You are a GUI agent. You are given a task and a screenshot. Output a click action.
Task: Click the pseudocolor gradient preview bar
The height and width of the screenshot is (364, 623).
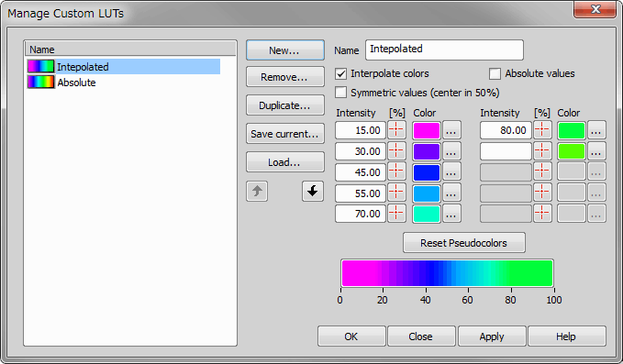(x=447, y=272)
